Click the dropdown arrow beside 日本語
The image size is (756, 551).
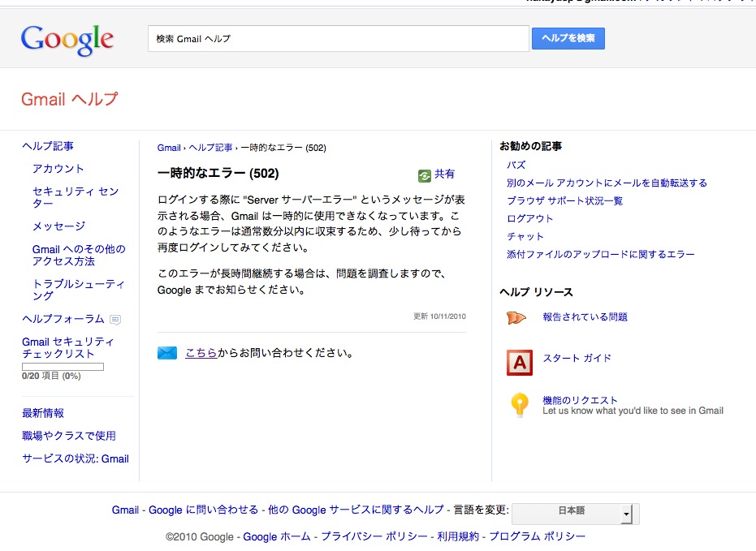coord(625,514)
